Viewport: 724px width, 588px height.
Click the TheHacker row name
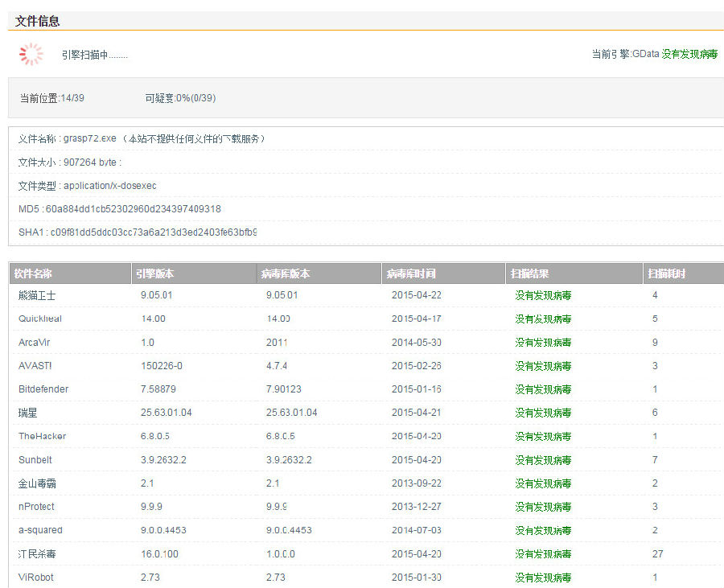tap(42, 436)
